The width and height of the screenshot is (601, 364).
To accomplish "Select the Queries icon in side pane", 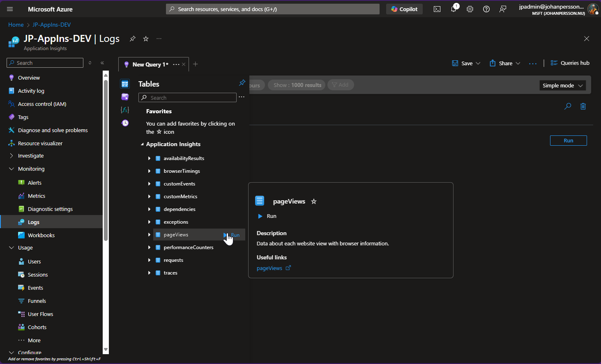I will 125,97.
